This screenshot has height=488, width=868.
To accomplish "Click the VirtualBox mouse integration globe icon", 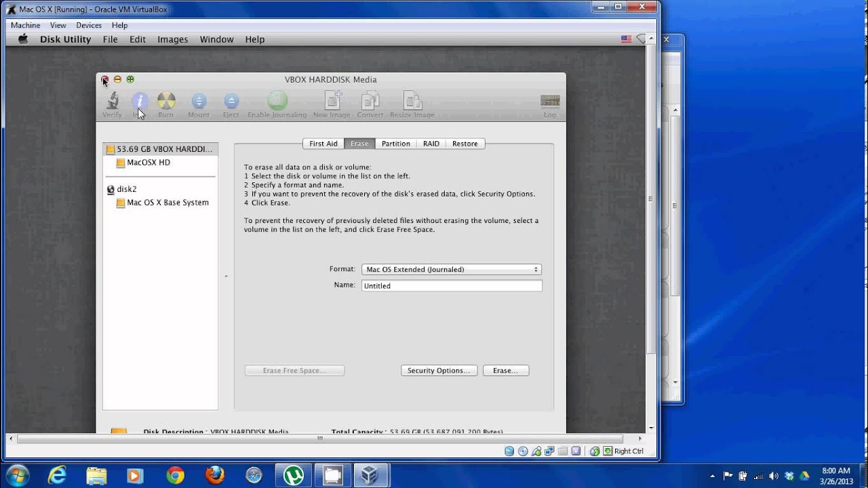I will [x=595, y=451].
